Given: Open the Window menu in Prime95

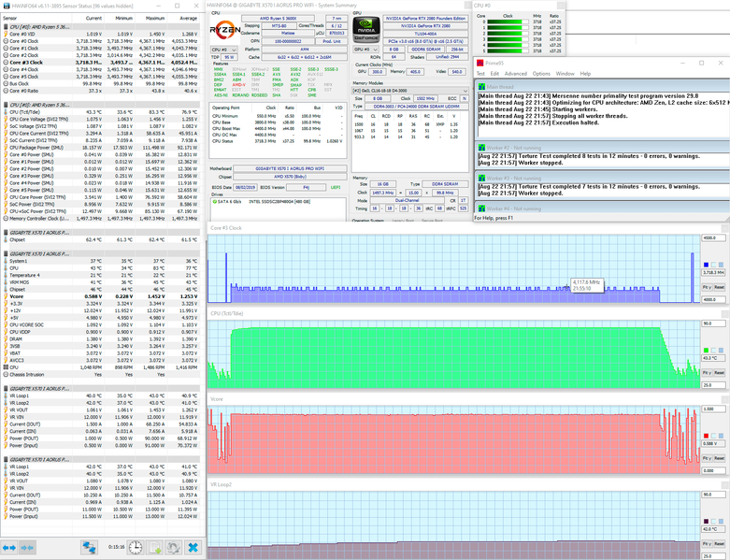Looking at the screenshot, I should tap(565, 74).
